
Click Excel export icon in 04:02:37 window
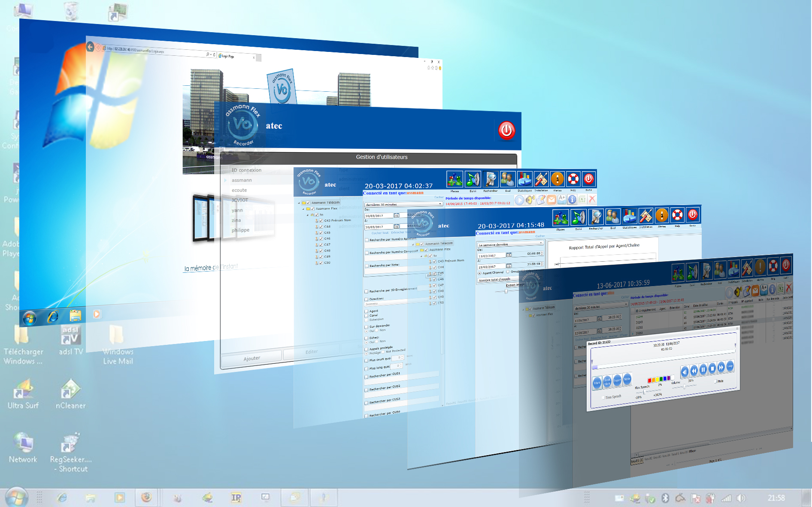[x=582, y=199]
